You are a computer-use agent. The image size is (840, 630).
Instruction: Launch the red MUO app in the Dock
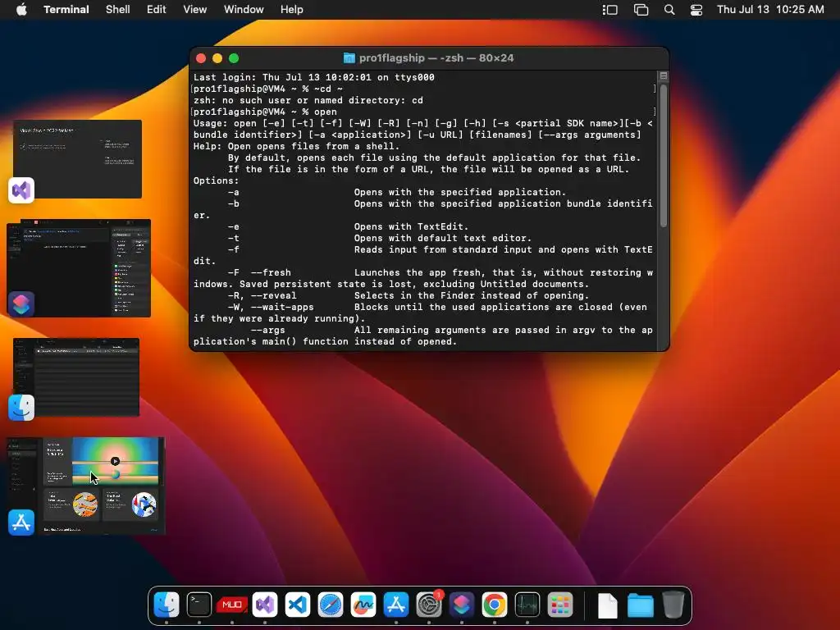pos(232,605)
